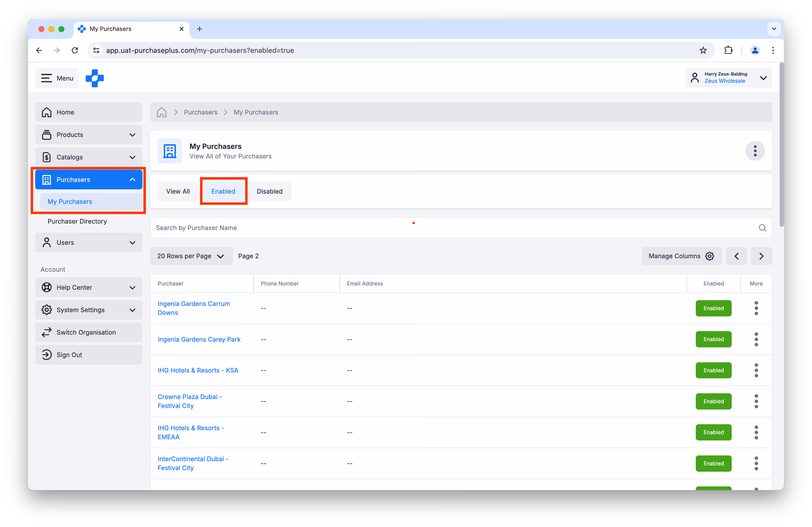The image size is (812, 527).
Task: Click the browser forward arrow
Action: coord(57,50)
